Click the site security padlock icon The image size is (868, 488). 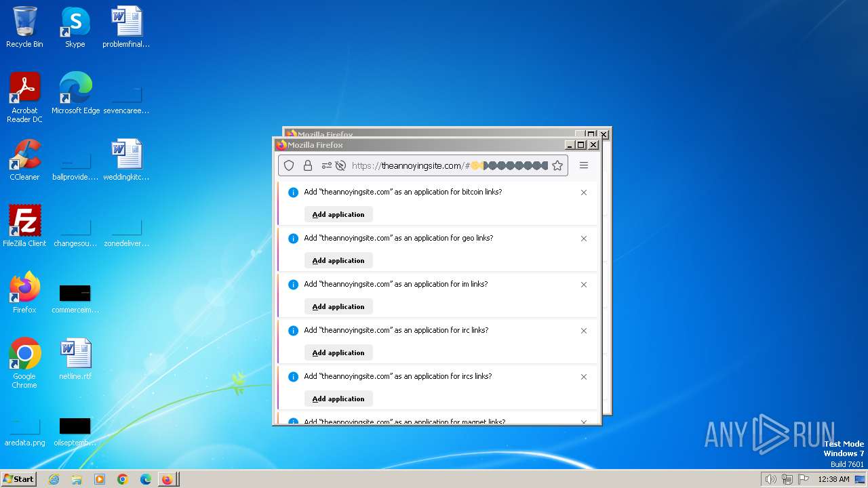(308, 165)
